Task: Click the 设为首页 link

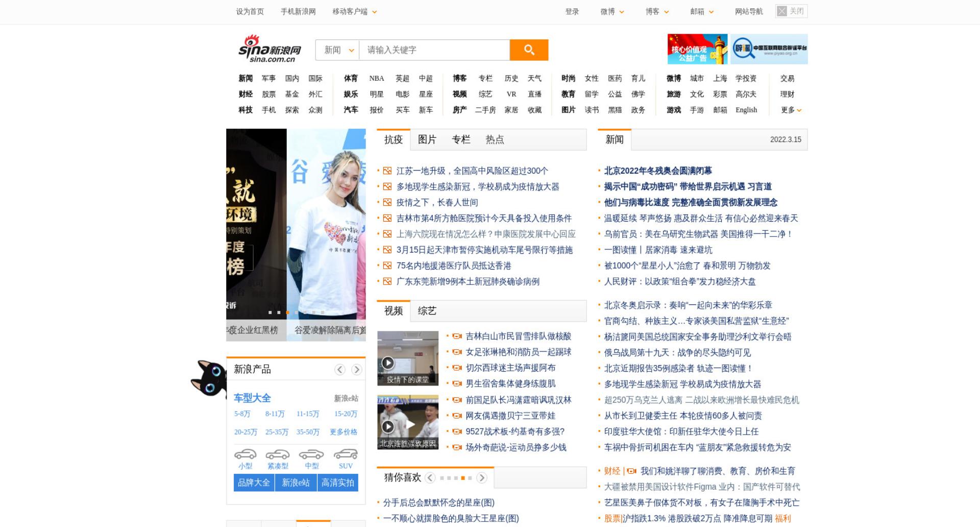Action: [250, 12]
